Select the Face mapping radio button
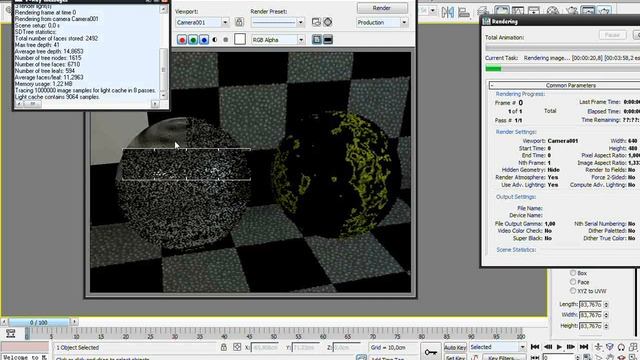The image size is (640, 360). tap(573, 282)
